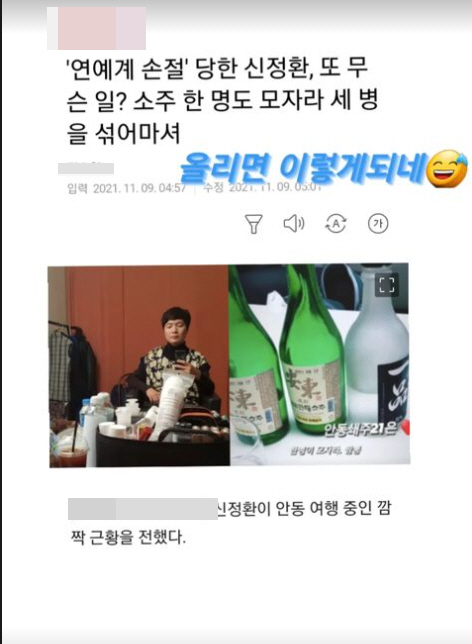Click the 입력 2021.11.09 timestamp
Image resolution: width=472 pixels, height=644 pixels.
pos(127,189)
